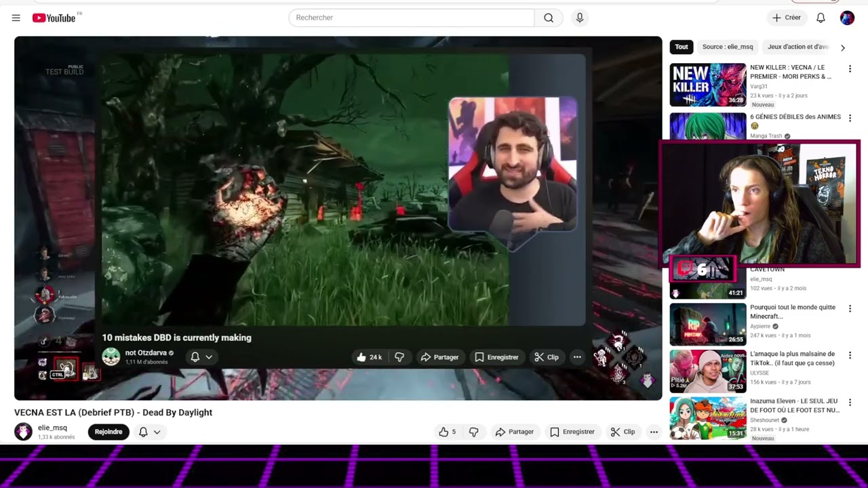Open NEW KILLER VECNA video thumbnail
Viewport: 868px width, 488px height.
(708, 85)
